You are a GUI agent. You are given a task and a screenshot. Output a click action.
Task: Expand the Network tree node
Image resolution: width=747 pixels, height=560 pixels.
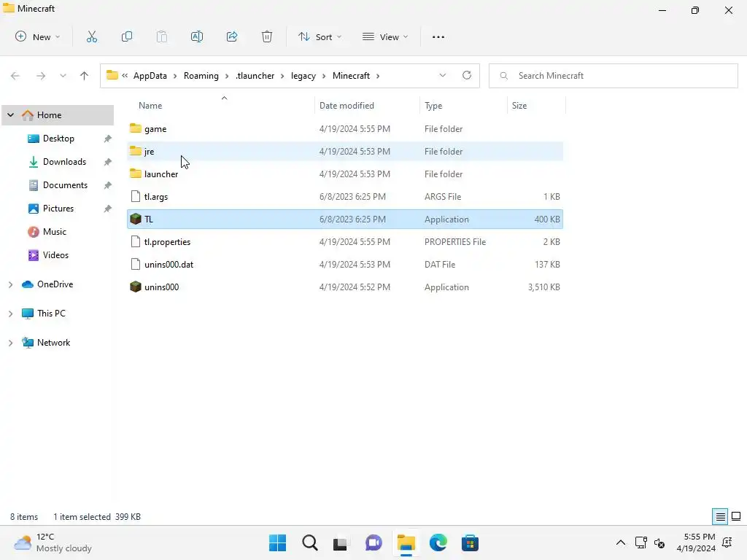click(10, 343)
